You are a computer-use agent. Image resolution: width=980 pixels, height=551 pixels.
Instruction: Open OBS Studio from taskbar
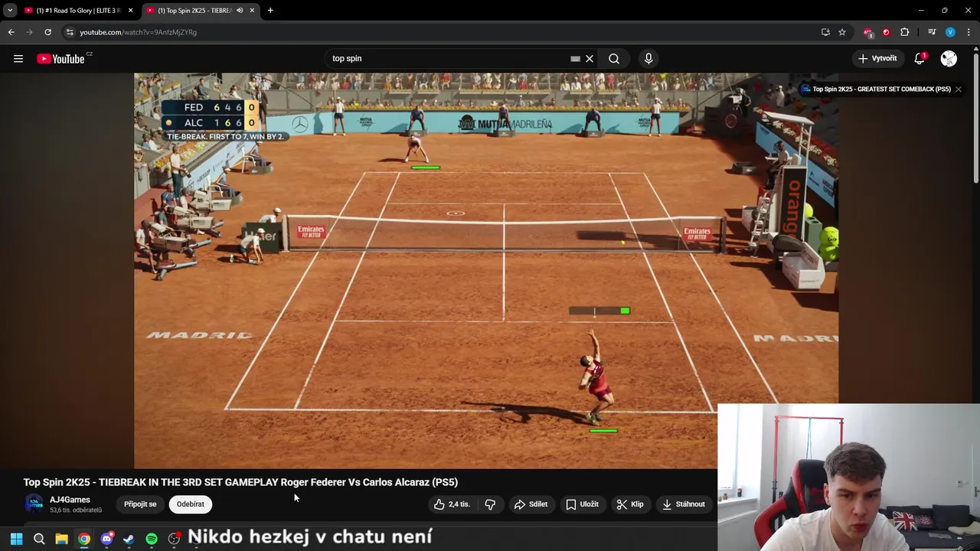(175, 539)
